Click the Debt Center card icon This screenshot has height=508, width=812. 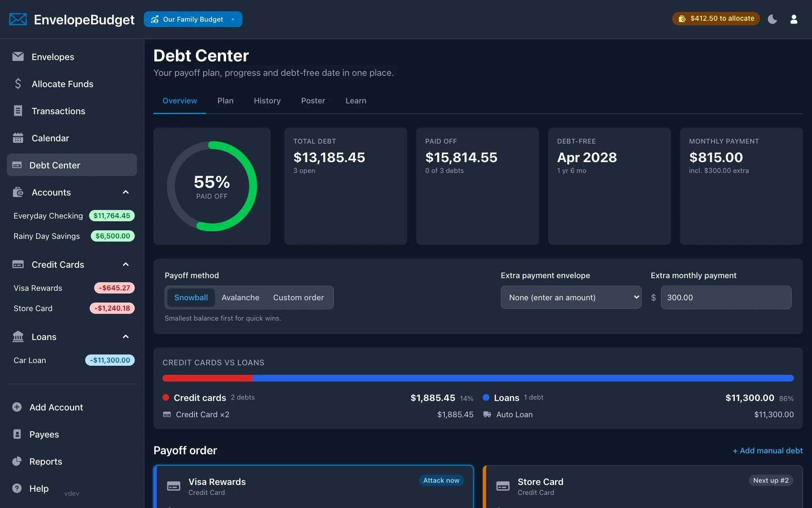17,165
